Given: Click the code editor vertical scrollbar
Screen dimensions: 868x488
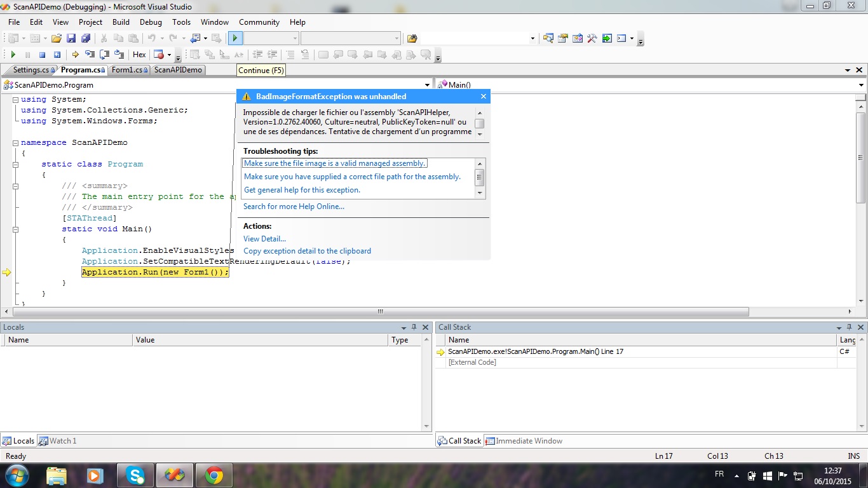Looking at the screenshot, I should (x=861, y=158).
